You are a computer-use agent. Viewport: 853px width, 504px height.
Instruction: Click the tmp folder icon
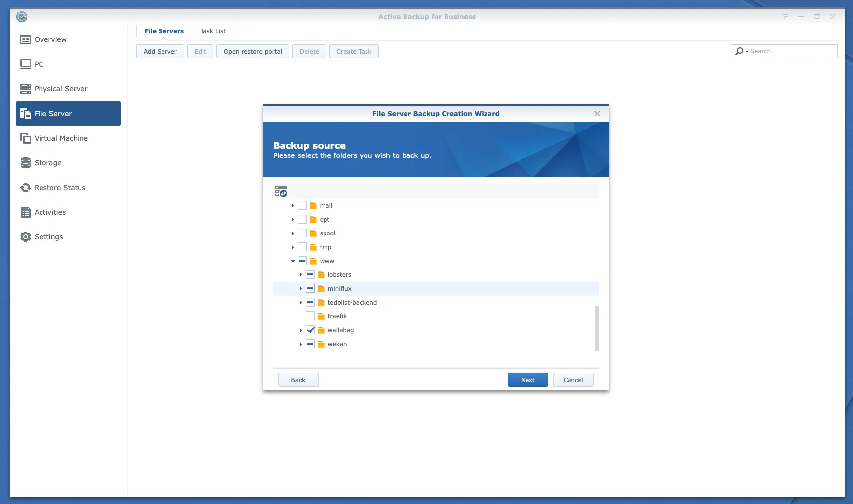[x=313, y=247]
